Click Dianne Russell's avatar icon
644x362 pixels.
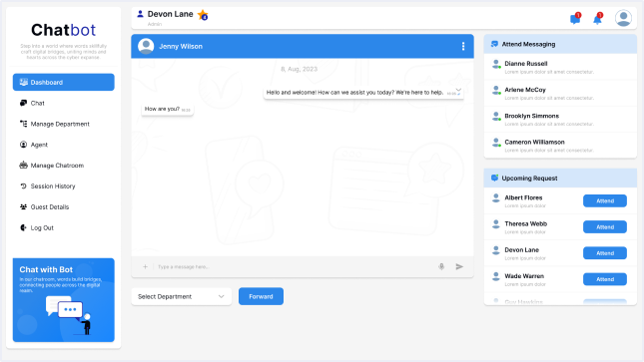[x=496, y=64]
